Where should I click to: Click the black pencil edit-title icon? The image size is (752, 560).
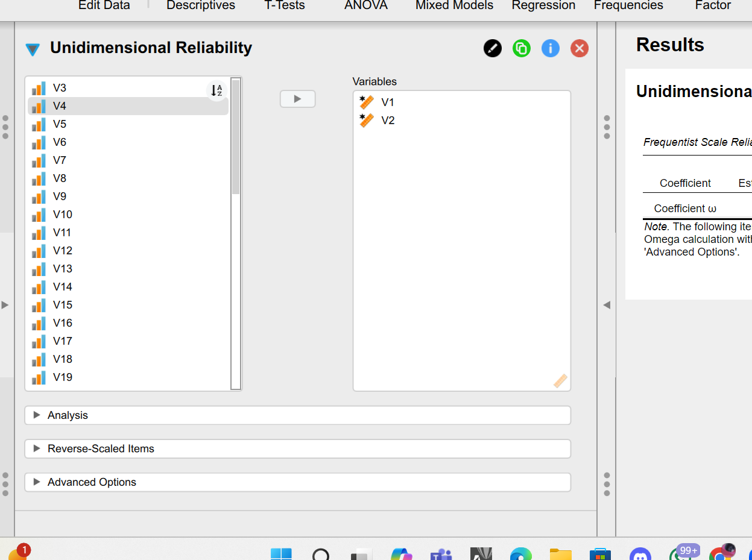click(493, 48)
